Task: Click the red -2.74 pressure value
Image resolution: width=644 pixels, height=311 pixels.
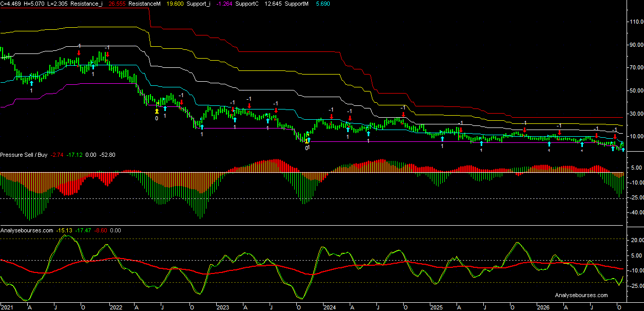Action: (x=58, y=155)
